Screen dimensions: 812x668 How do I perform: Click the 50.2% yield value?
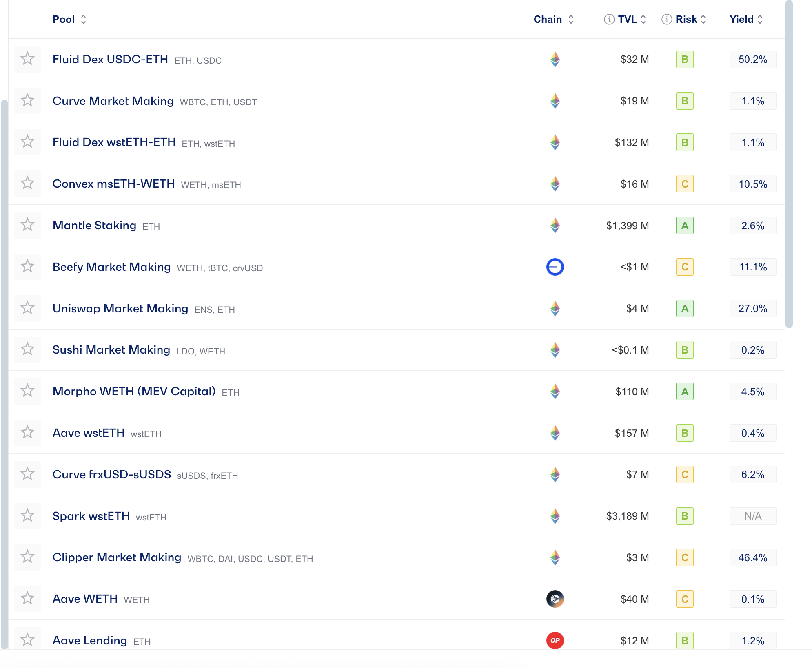tap(752, 60)
